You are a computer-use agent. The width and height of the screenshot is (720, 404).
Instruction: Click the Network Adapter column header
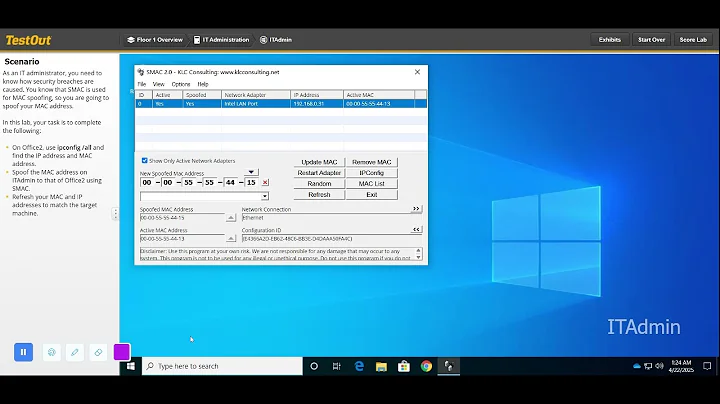(256, 95)
